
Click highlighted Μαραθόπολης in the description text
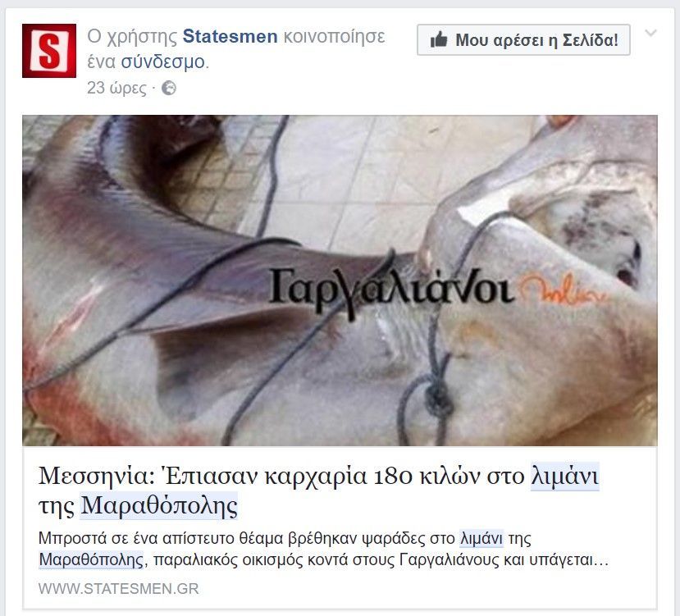[91, 560]
